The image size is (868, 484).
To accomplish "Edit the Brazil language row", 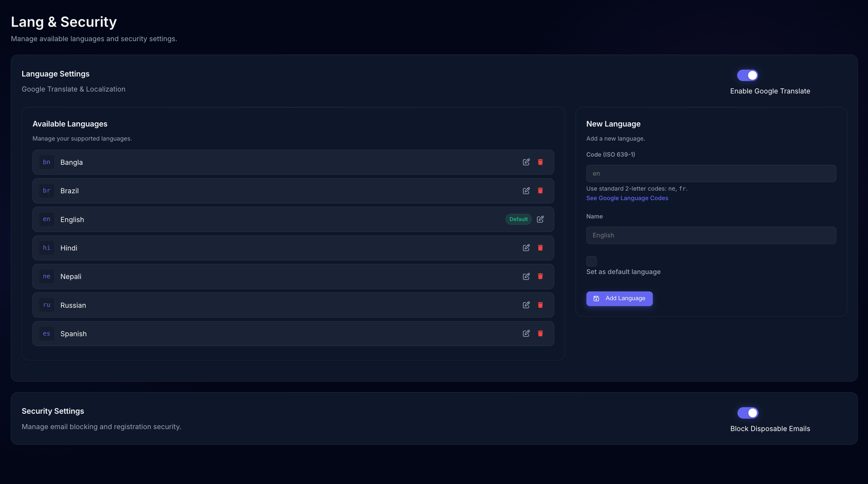I will coord(526,191).
